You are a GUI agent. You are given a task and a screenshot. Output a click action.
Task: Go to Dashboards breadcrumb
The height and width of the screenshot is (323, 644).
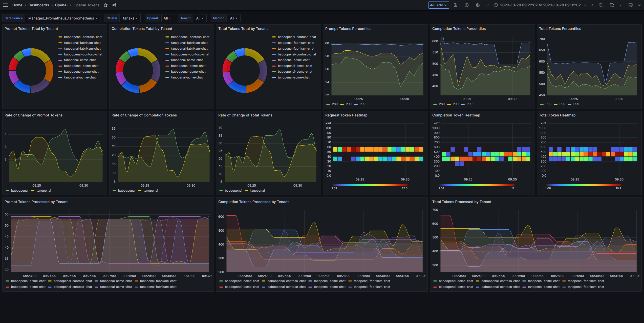pyautogui.click(x=39, y=5)
